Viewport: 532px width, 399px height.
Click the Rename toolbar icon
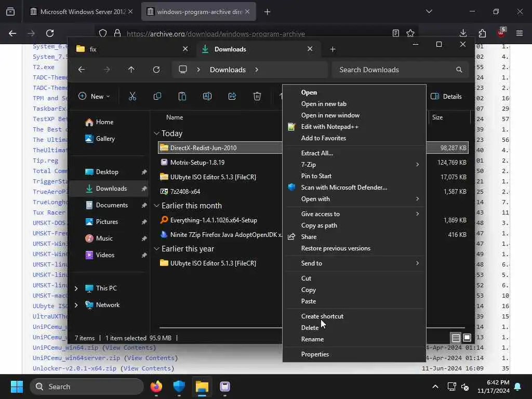tap(207, 96)
